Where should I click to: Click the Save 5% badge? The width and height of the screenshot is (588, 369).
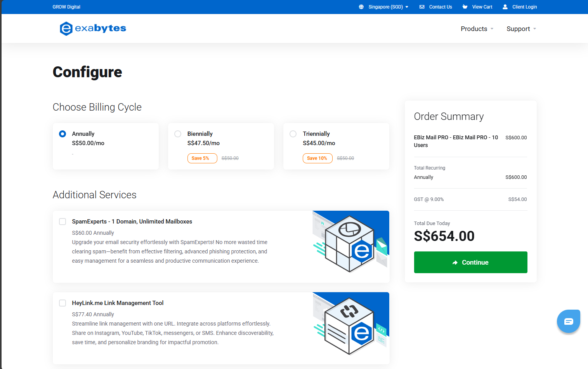tap(202, 158)
